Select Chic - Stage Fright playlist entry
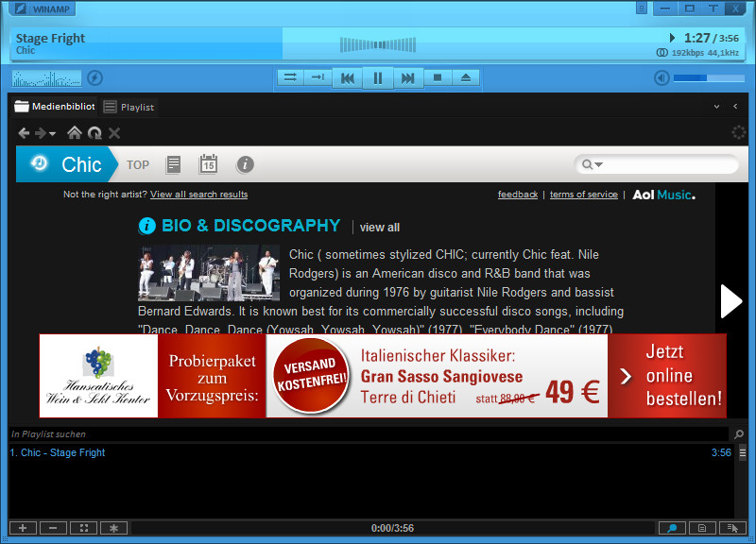The height and width of the screenshot is (544, 756). 370,452
